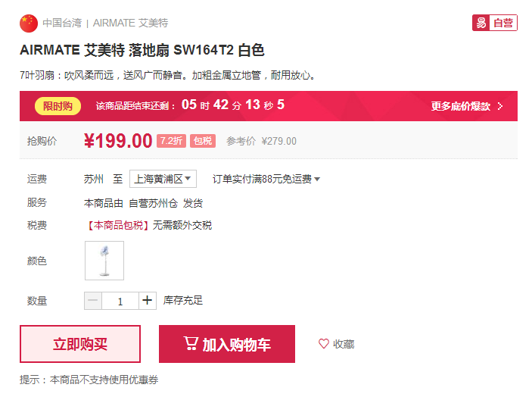
Task: Click the cart icon in 加入购物车
Action: click(191, 343)
